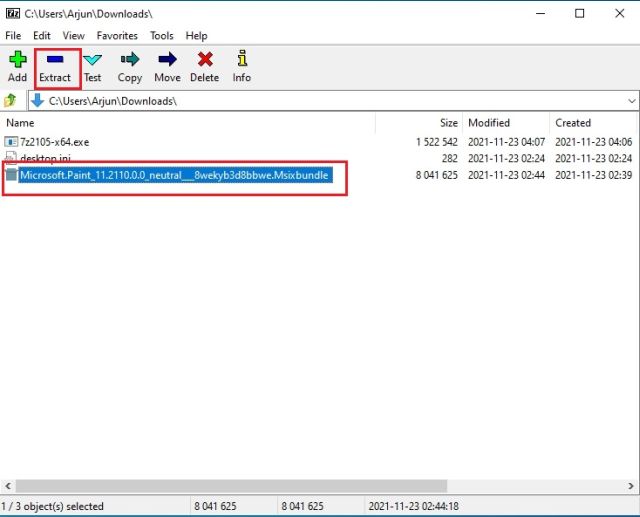
Task: Select the Move toolbar icon
Action: (x=167, y=60)
